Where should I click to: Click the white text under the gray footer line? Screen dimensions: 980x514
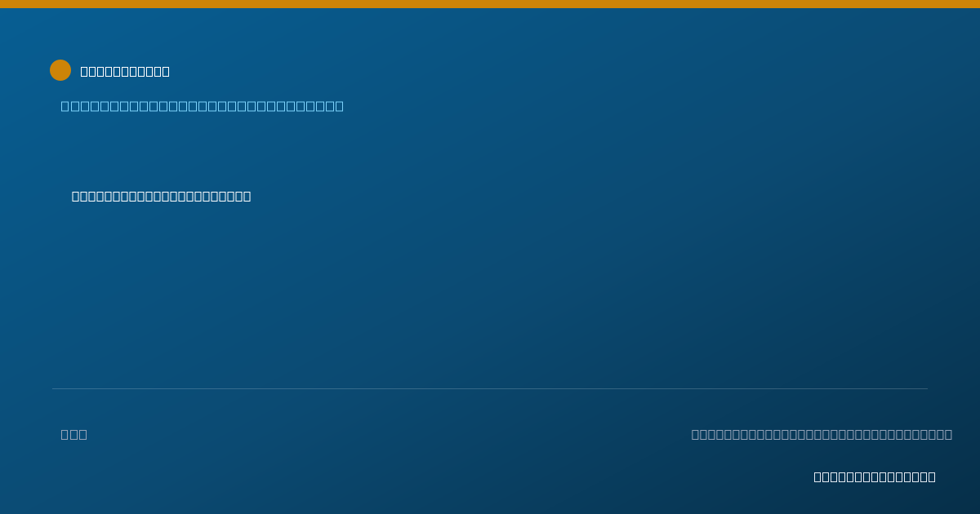click(875, 476)
